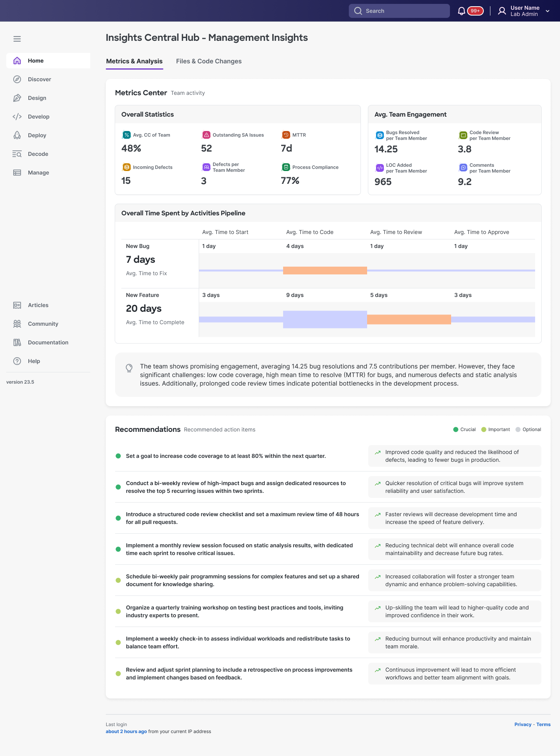Select the weekly workload check-in recommendation
The height and width of the screenshot is (756, 560).
tap(238, 643)
